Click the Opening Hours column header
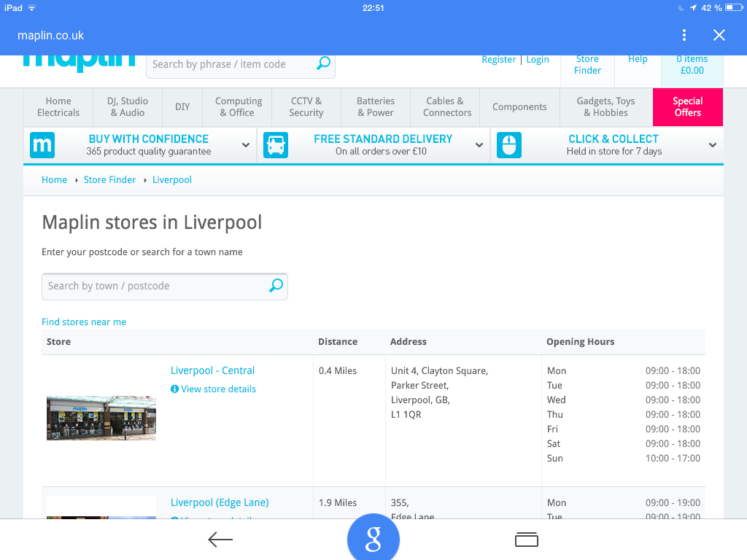 [580, 341]
